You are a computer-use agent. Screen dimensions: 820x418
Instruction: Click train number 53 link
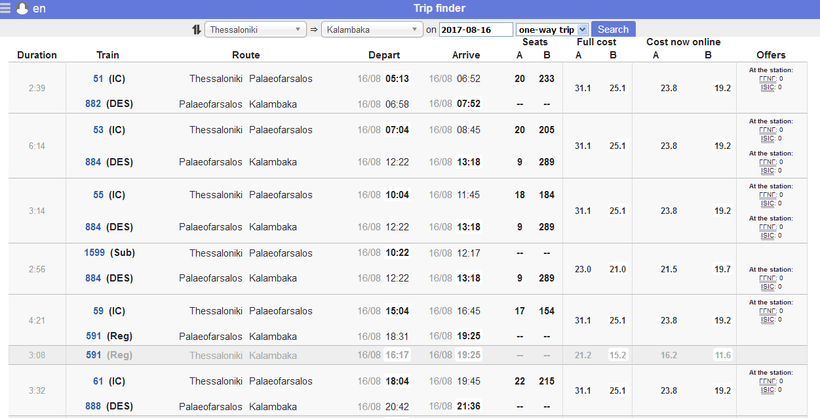point(98,130)
